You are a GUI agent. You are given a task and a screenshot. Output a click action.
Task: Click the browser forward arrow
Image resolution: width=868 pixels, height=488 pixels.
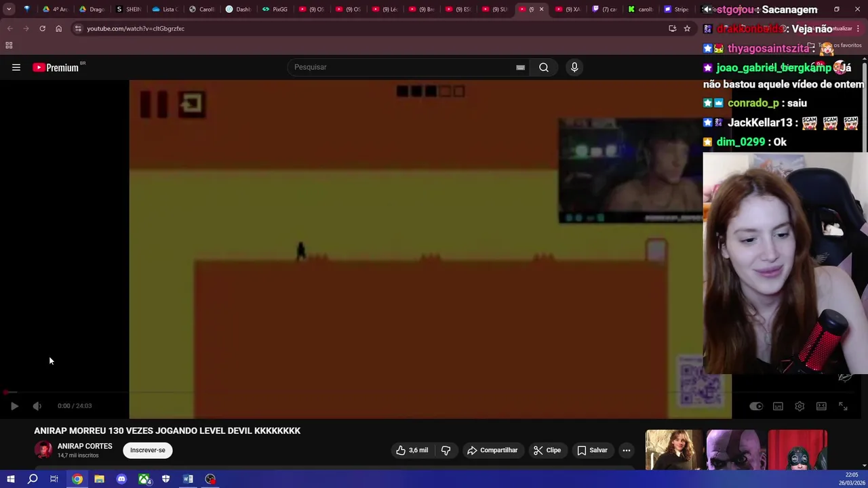[26, 28]
